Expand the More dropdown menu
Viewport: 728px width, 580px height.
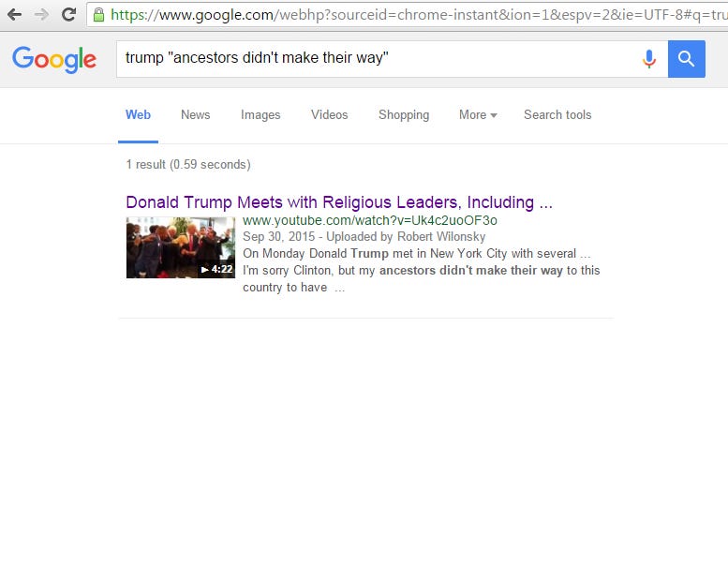tap(478, 114)
